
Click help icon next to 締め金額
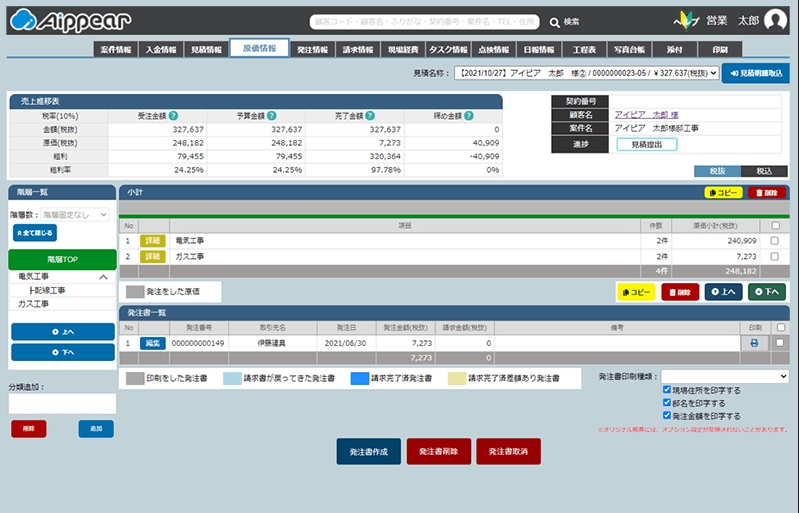[x=468, y=116]
